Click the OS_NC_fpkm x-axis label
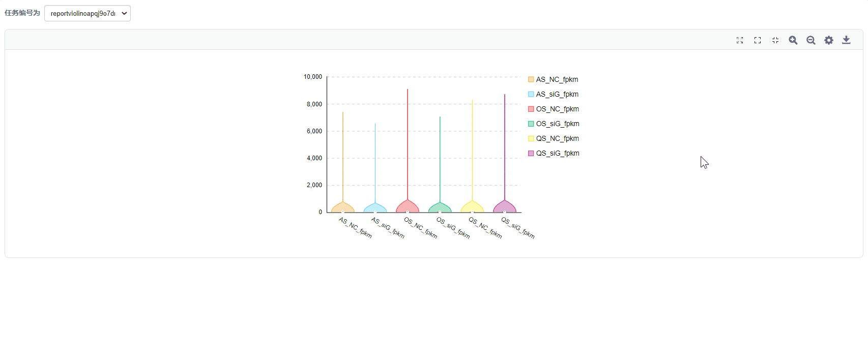This screenshot has height=354, width=868. coord(421,228)
